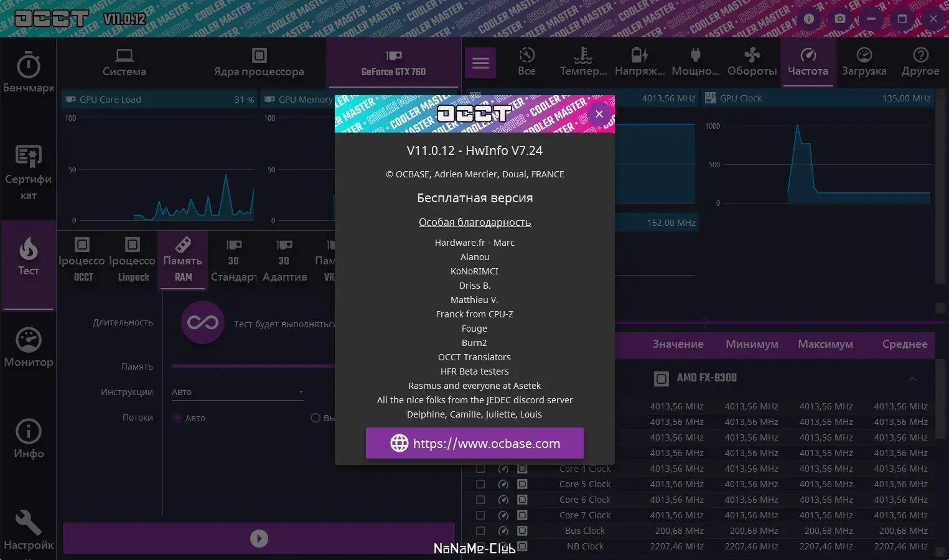The height and width of the screenshot is (560, 949).
Task: Switch to the Система tab
Action: coord(124,62)
